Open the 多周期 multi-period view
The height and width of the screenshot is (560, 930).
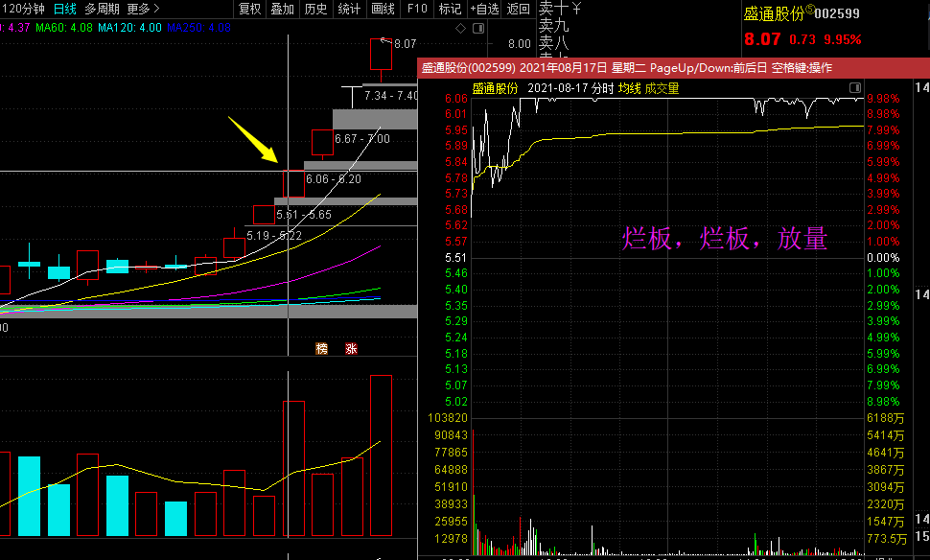pos(102,9)
